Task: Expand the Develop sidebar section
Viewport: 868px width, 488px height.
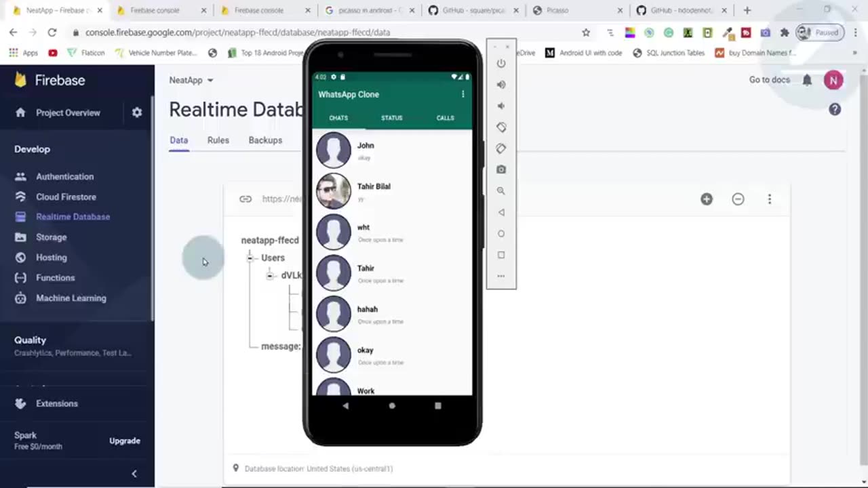Action: (x=32, y=149)
